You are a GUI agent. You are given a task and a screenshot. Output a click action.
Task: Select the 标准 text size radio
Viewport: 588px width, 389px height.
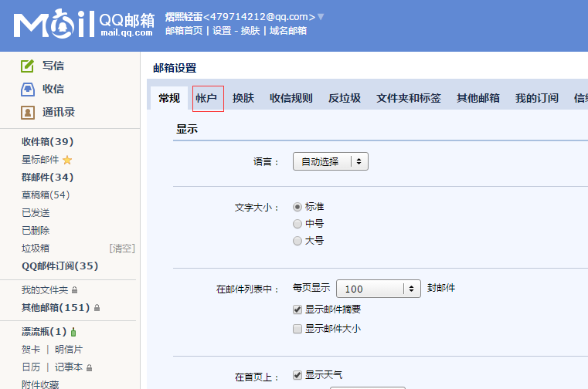[297, 207]
